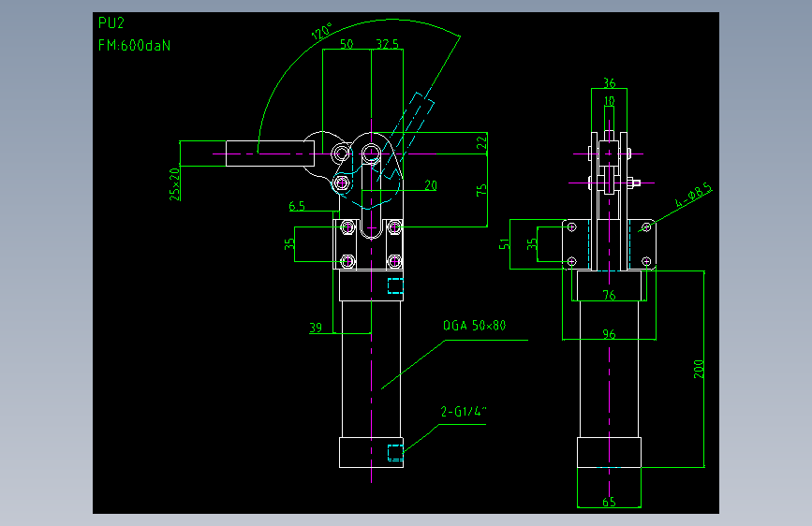This screenshot has height=526, width=812.
Task: Select the 22 vertical dimension
Action: [481, 143]
